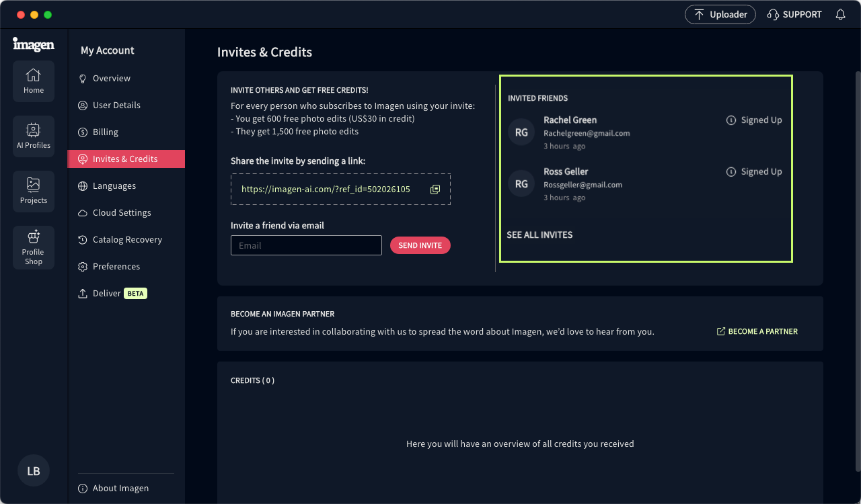Open About Imagen
This screenshot has height=504, width=861.
[114, 489]
